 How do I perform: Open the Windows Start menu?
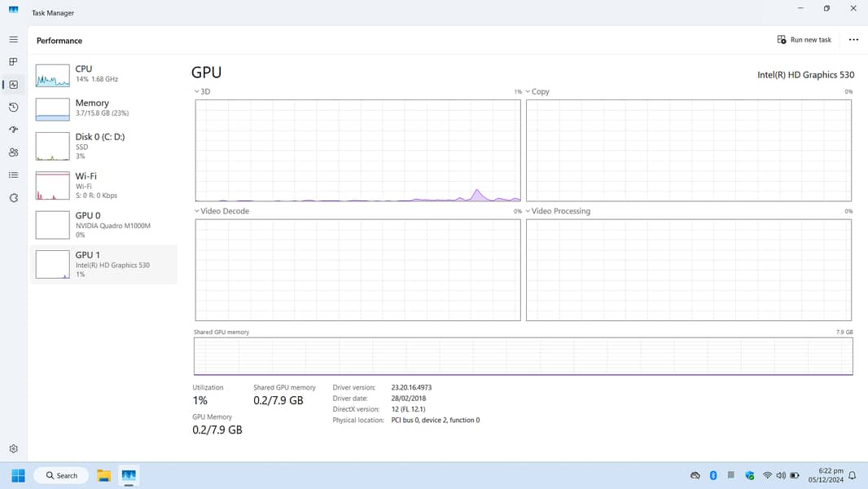coord(18,476)
